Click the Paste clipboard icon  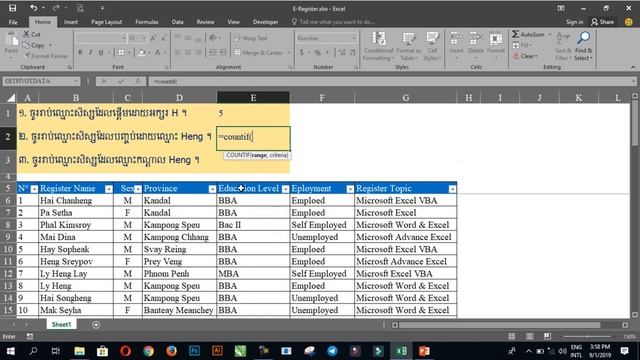coord(11,39)
